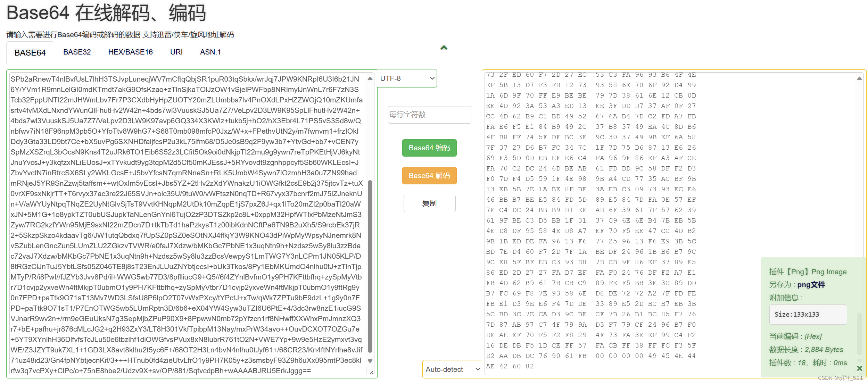The height and width of the screenshot is (384, 868).
Task: Open the URI tab
Action: [176, 52]
